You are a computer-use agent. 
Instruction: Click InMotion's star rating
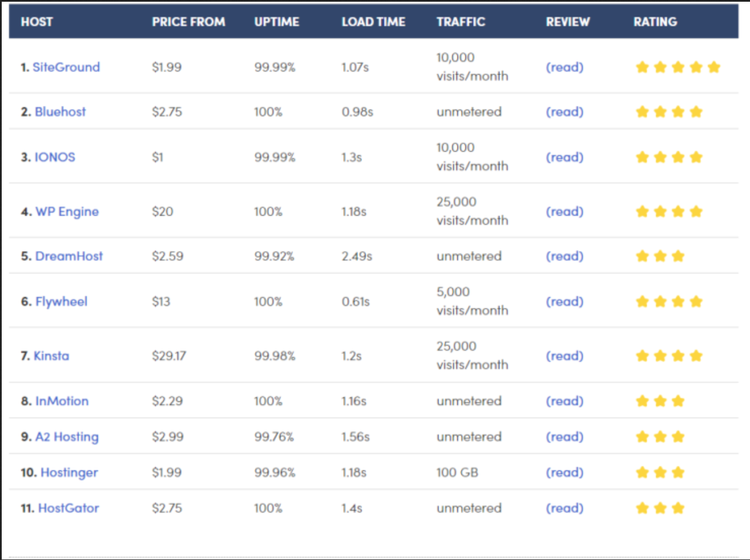pos(660,401)
